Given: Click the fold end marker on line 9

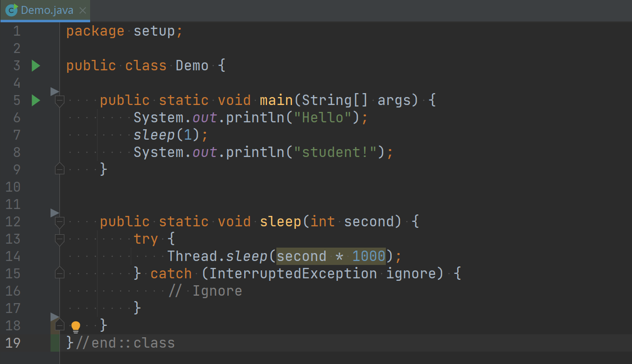Looking at the screenshot, I should [x=59, y=169].
